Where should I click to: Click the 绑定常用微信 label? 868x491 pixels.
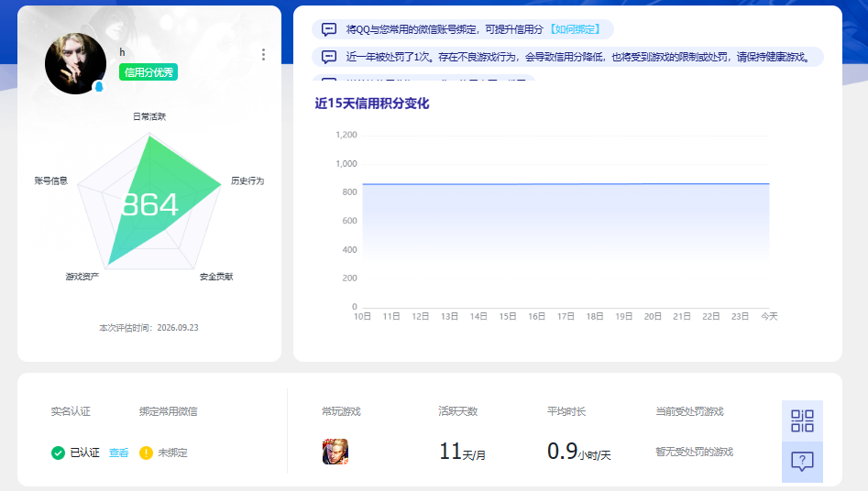[169, 411]
